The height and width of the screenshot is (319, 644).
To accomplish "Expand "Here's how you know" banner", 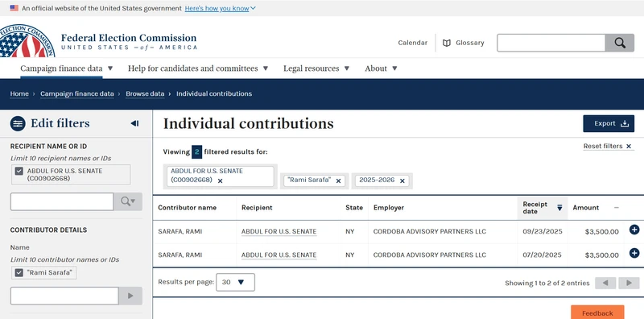I will (x=220, y=8).
